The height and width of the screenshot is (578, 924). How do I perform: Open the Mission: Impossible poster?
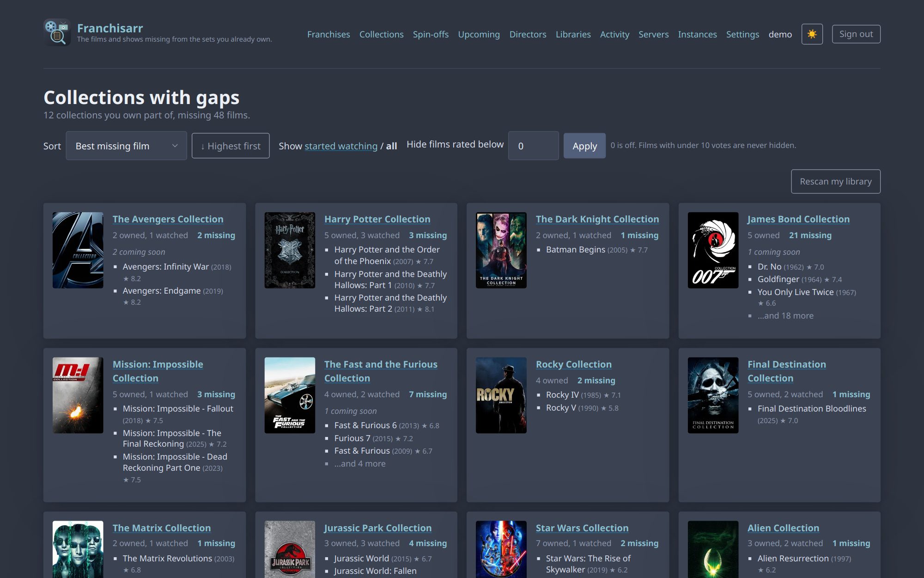pyautogui.click(x=78, y=395)
